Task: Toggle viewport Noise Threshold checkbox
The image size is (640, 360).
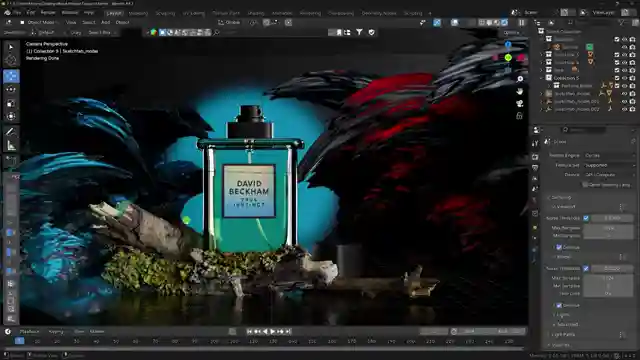Action: 586,218
